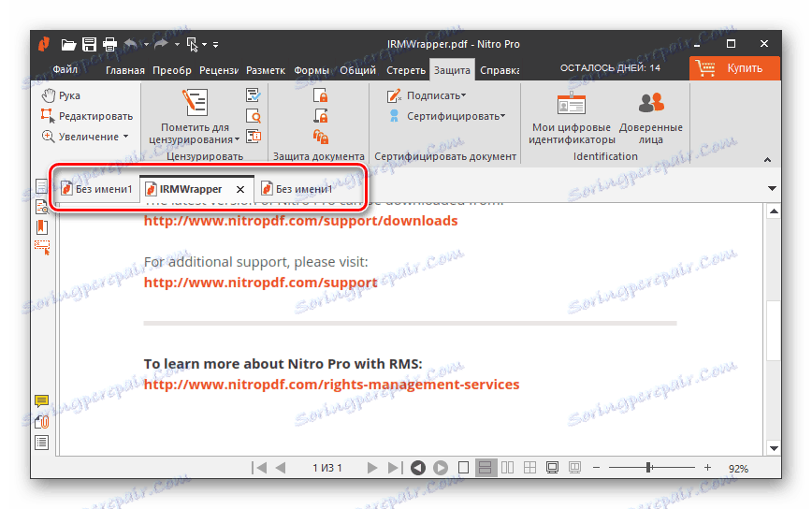
Task: Open the Pages panel in sidebar
Action: pyautogui.click(x=41, y=186)
